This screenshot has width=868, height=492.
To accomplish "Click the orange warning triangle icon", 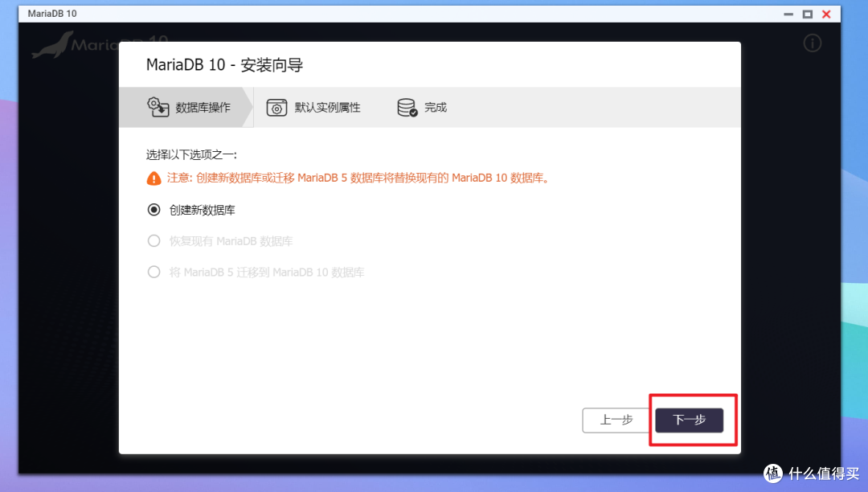I will tap(154, 178).
